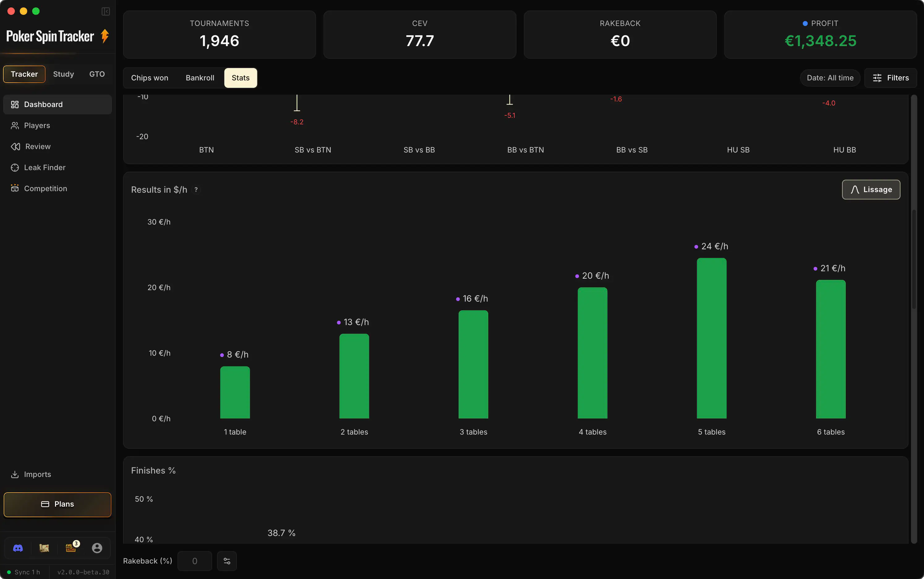Click the Rakeback percentage input field
Screen dimensions: 924x579
click(x=195, y=561)
